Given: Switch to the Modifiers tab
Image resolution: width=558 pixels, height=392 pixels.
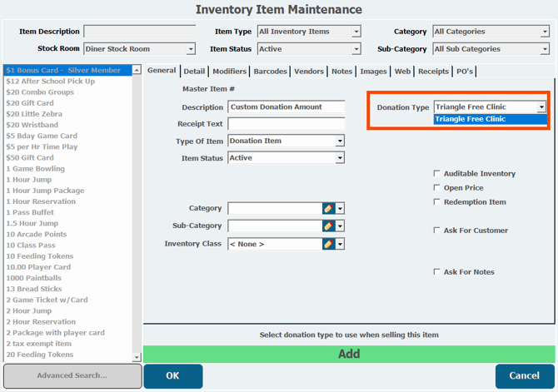Looking at the screenshot, I should (x=229, y=72).
